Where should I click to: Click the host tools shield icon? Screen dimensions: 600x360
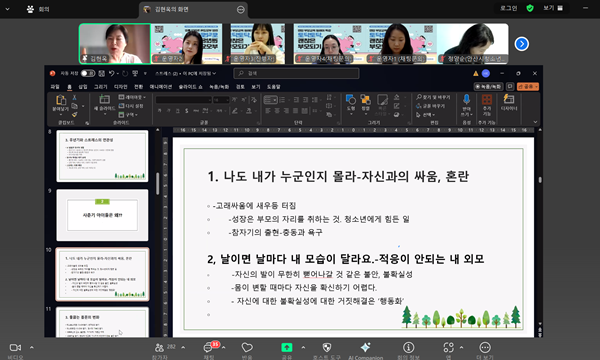click(x=326, y=347)
